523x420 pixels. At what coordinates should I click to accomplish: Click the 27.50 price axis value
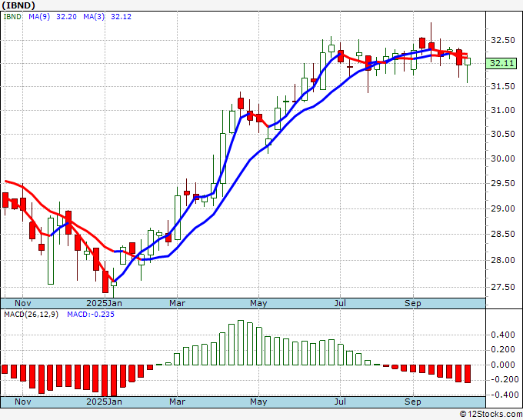click(503, 287)
